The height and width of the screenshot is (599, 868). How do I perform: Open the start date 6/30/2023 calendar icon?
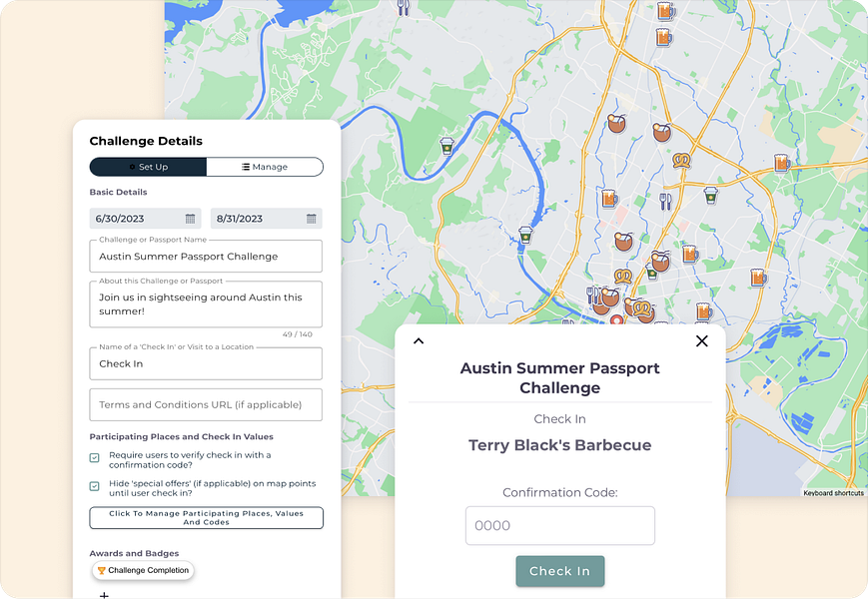coord(190,219)
